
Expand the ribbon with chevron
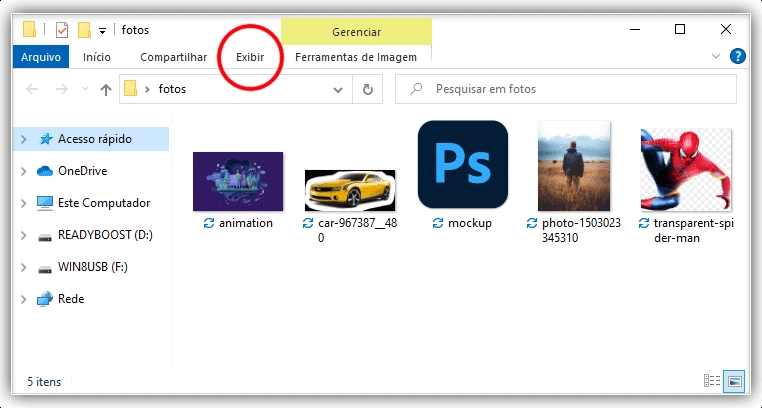(715, 56)
